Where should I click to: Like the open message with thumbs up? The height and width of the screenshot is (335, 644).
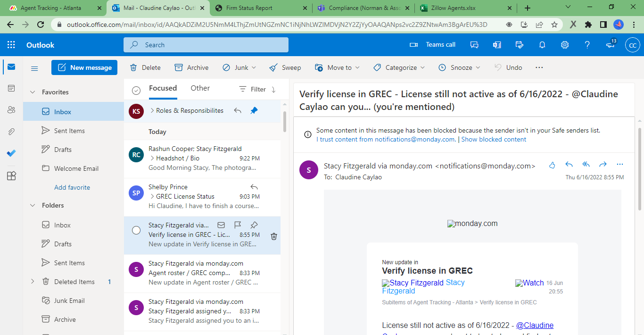(552, 165)
